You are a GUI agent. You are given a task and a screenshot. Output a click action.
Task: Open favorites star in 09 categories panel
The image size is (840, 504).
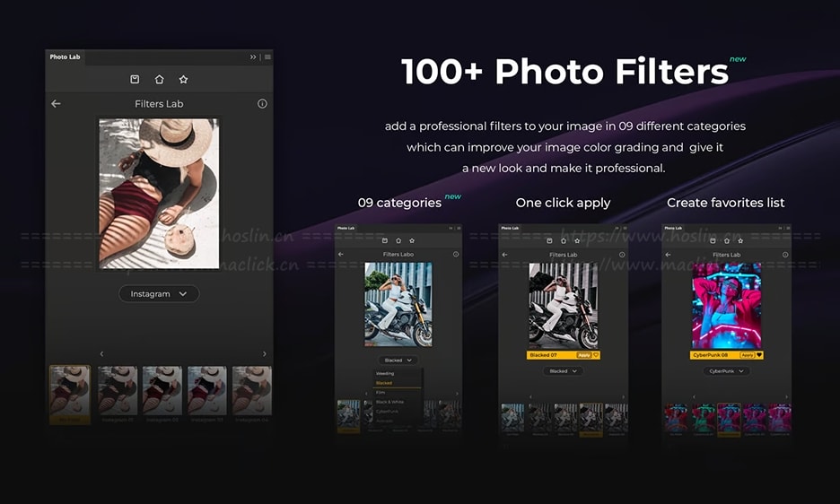coord(412,240)
